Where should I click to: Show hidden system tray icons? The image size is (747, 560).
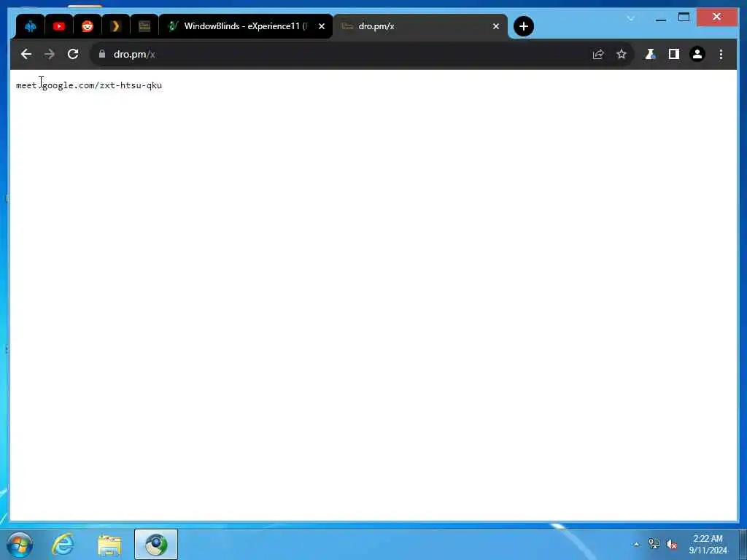636,544
